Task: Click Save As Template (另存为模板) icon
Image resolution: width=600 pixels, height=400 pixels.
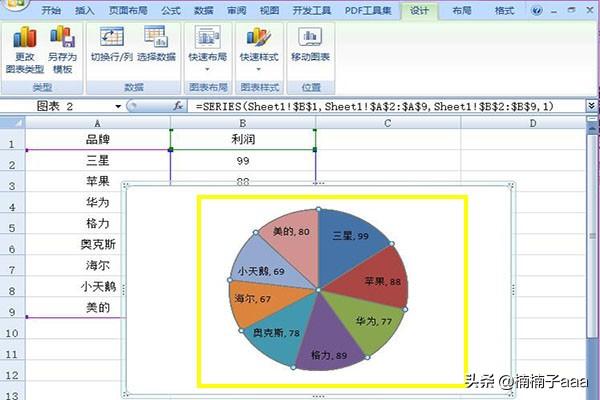Action: 62,49
